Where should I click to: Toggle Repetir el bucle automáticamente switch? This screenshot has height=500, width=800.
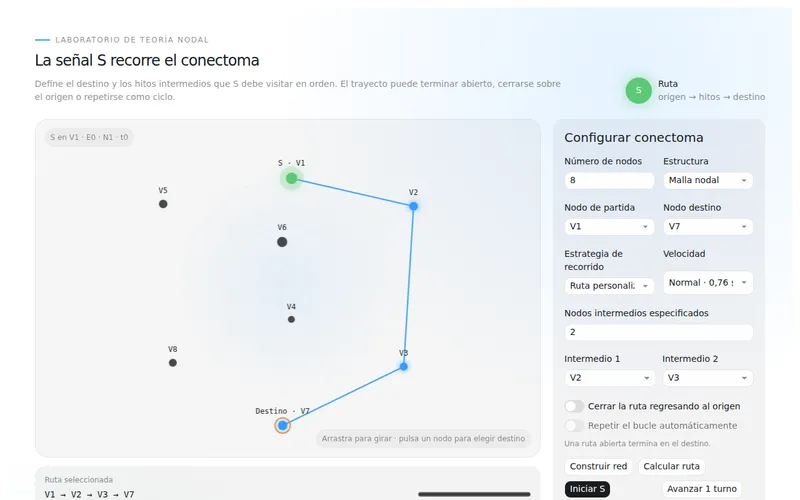574,426
